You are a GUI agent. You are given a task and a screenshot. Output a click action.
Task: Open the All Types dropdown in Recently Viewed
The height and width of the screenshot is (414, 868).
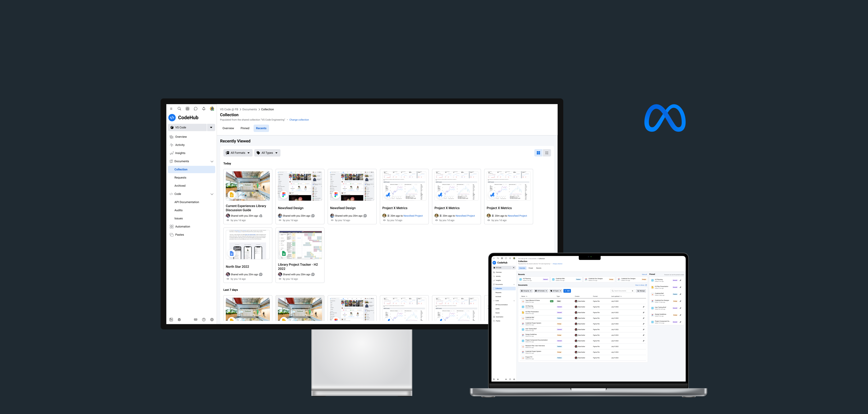(x=267, y=153)
